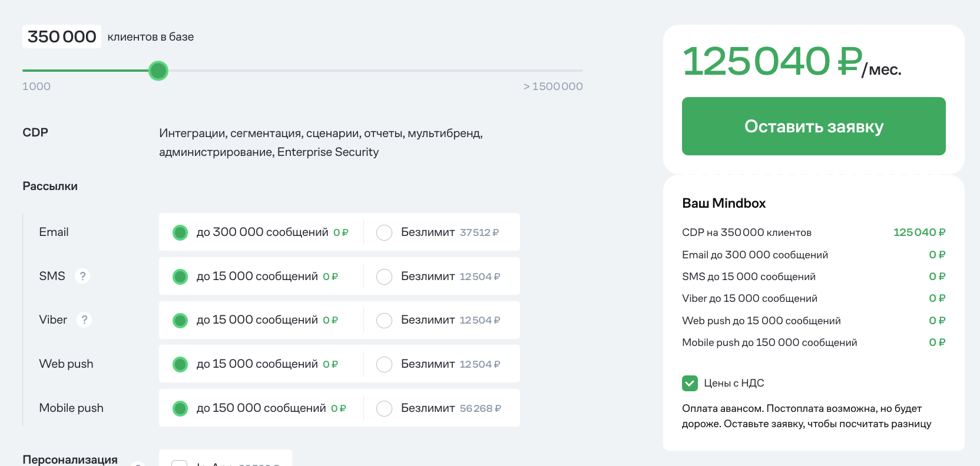Toggle the Цены с НДС checkbox
Screen dimensions: 980x466
click(690, 383)
